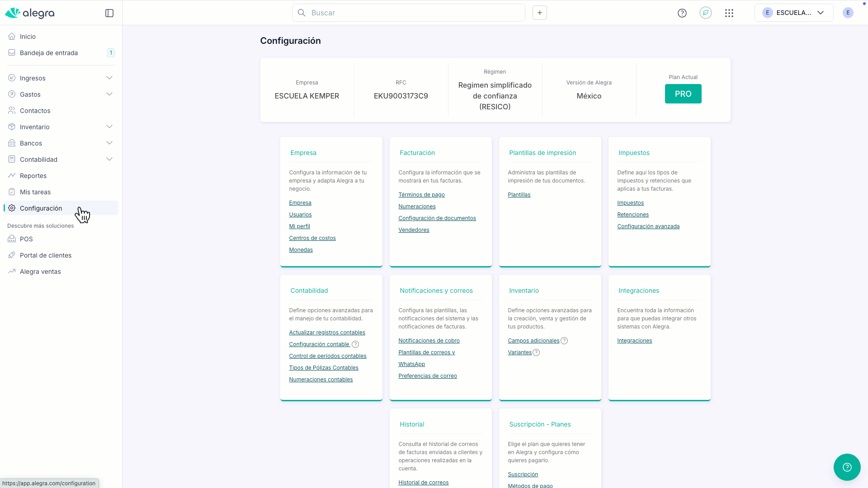Go to Bandeja de entrada
This screenshot has height=488, width=868.
pyautogui.click(x=49, y=53)
